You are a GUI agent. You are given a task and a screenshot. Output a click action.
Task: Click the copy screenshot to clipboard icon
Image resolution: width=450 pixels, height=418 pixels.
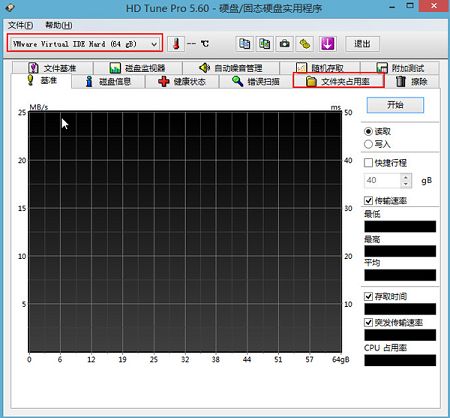tap(265, 44)
